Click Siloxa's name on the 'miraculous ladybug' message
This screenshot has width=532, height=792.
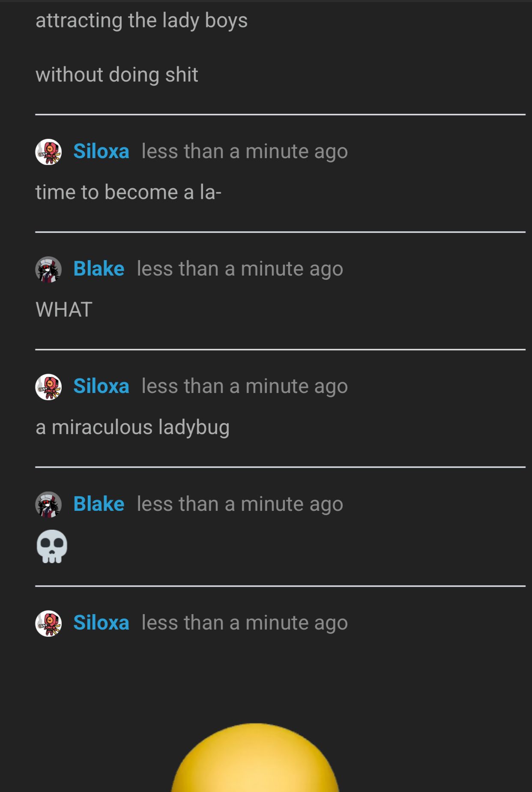[x=101, y=386]
